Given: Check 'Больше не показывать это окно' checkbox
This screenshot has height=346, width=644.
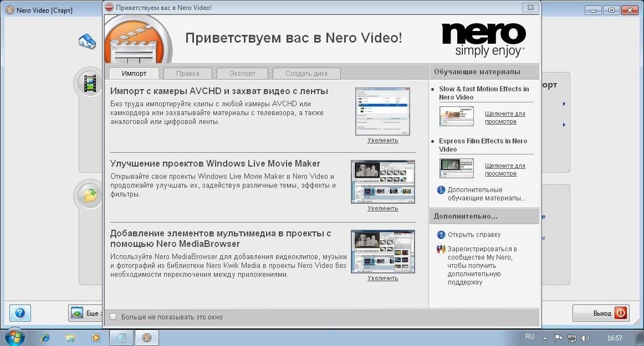Looking at the screenshot, I should (113, 317).
